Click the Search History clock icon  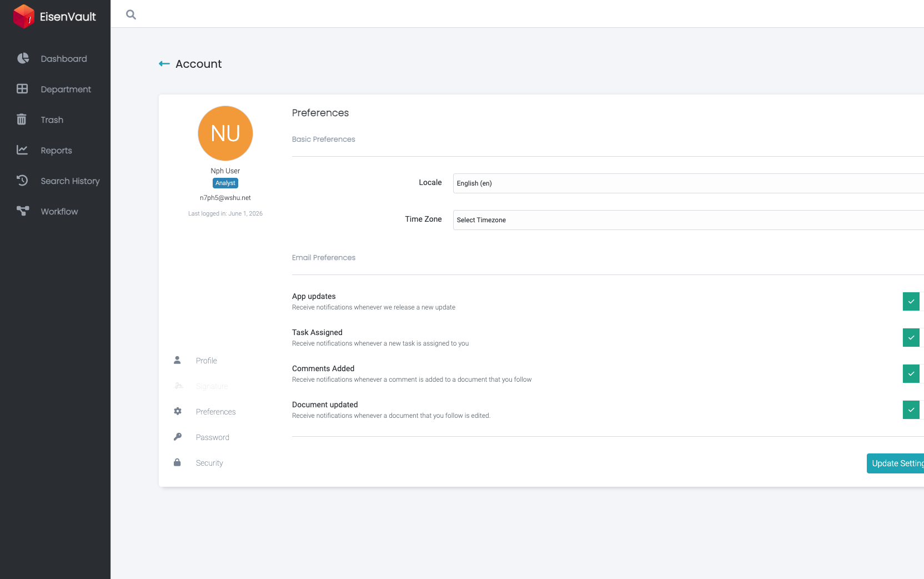tap(22, 181)
